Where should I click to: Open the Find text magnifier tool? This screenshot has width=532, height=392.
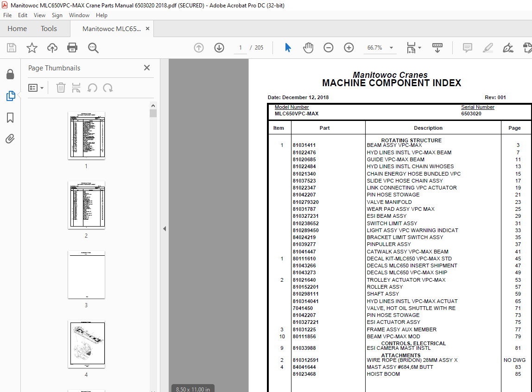[93, 48]
